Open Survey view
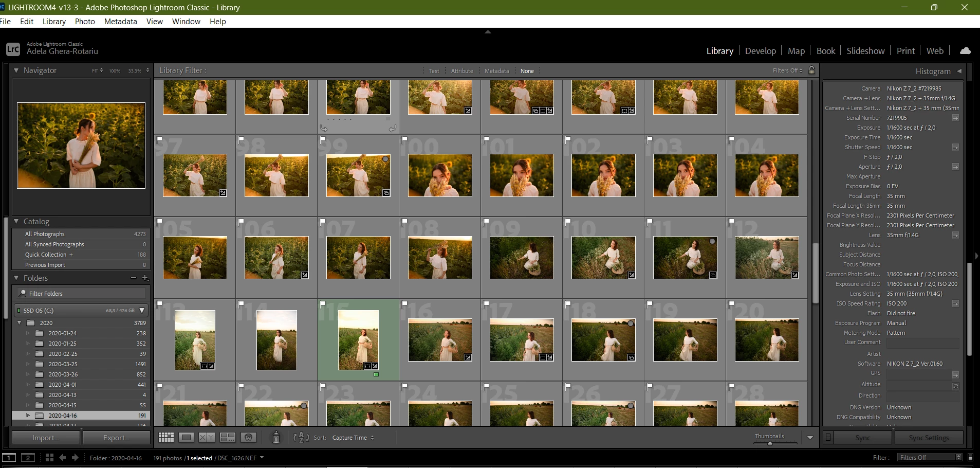980x468 pixels. coord(228,438)
